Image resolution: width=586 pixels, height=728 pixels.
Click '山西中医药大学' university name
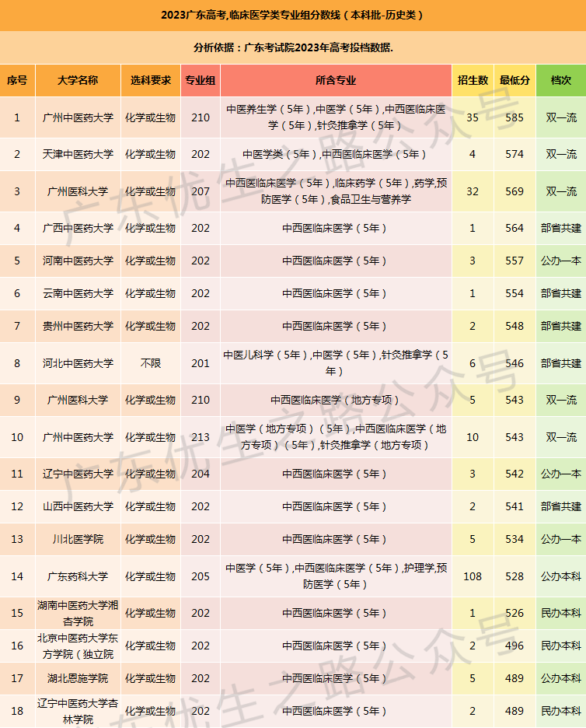coord(78,506)
